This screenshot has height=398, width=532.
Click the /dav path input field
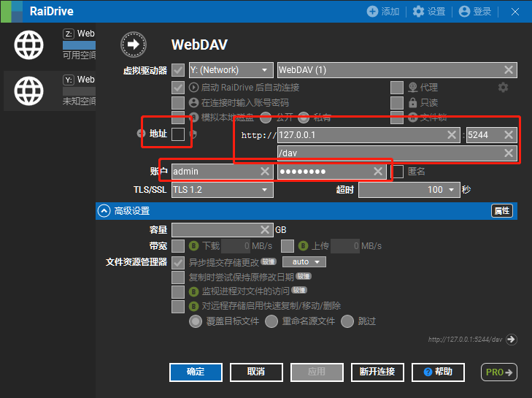[x=397, y=153]
